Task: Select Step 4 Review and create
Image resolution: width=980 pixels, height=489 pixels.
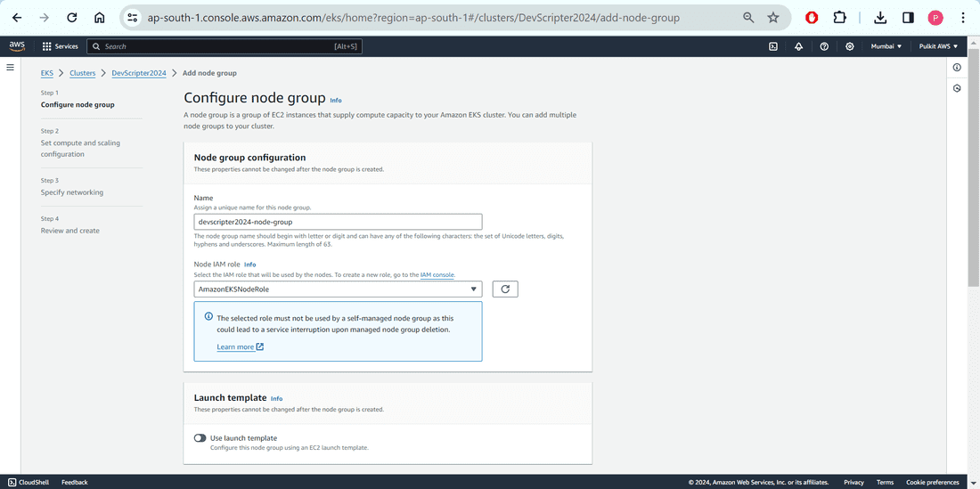Action: tap(70, 231)
